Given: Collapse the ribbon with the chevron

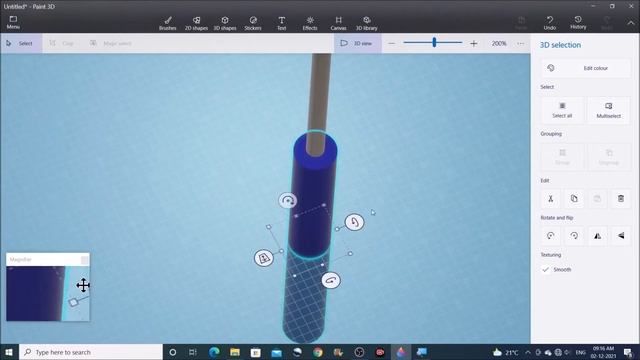Looking at the screenshot, I should (631, 23).
